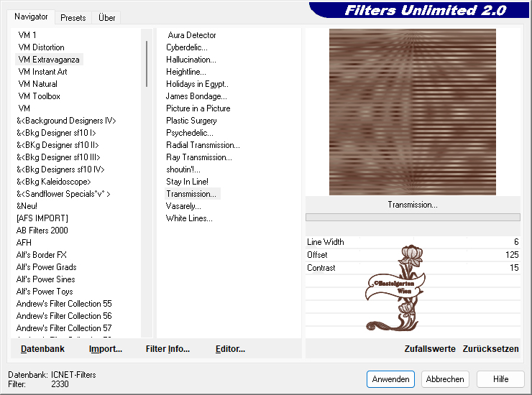Choose Alf's Power Sines category
The width and height of the screenshot is (532, 395).
(x=45, y=279)
